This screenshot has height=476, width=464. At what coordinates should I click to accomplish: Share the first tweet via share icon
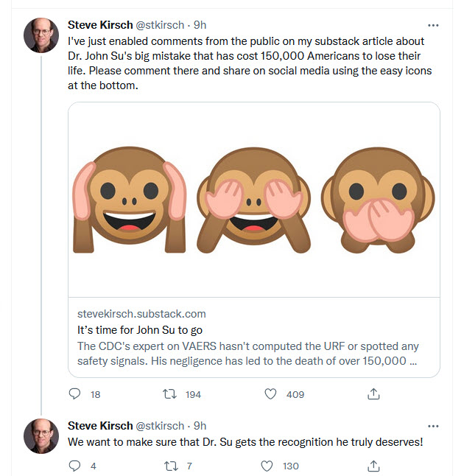click(x=373, y=393)
